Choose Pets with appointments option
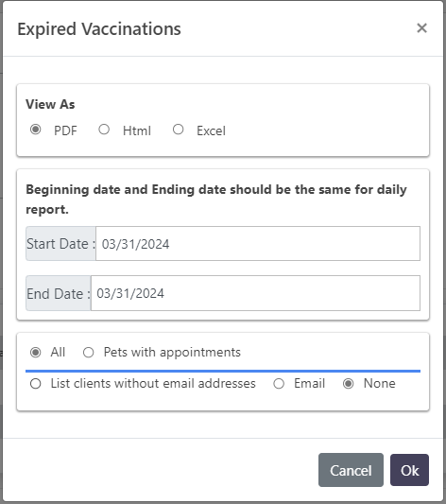The height and width of the screenshot is (504, 446). point(88,353)
